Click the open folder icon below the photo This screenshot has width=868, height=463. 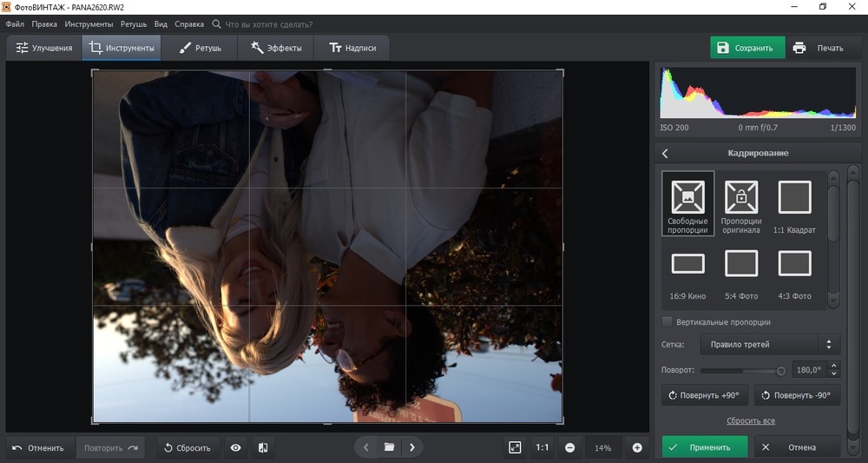coord(389,447)
